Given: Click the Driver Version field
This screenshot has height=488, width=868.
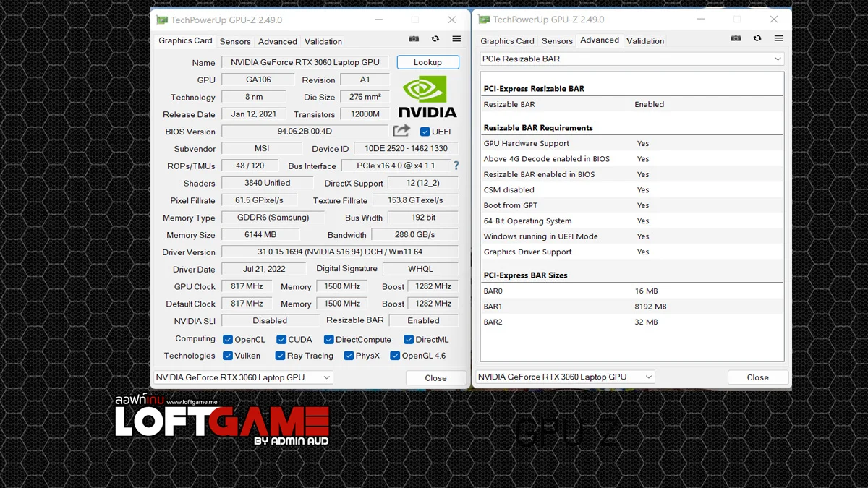Looking at the screenshot, I should click(340, 252).
